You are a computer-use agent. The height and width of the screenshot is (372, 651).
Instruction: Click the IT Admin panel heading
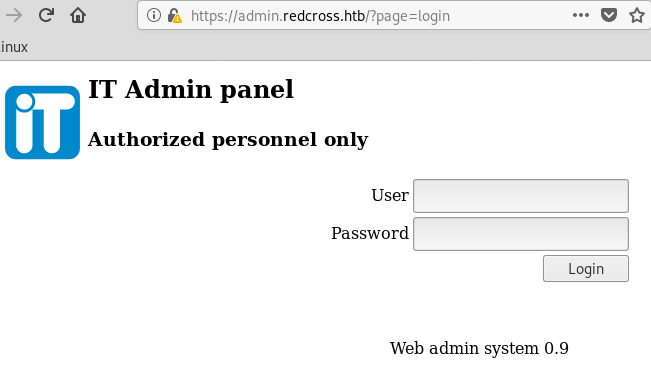[x=191, y=90]
